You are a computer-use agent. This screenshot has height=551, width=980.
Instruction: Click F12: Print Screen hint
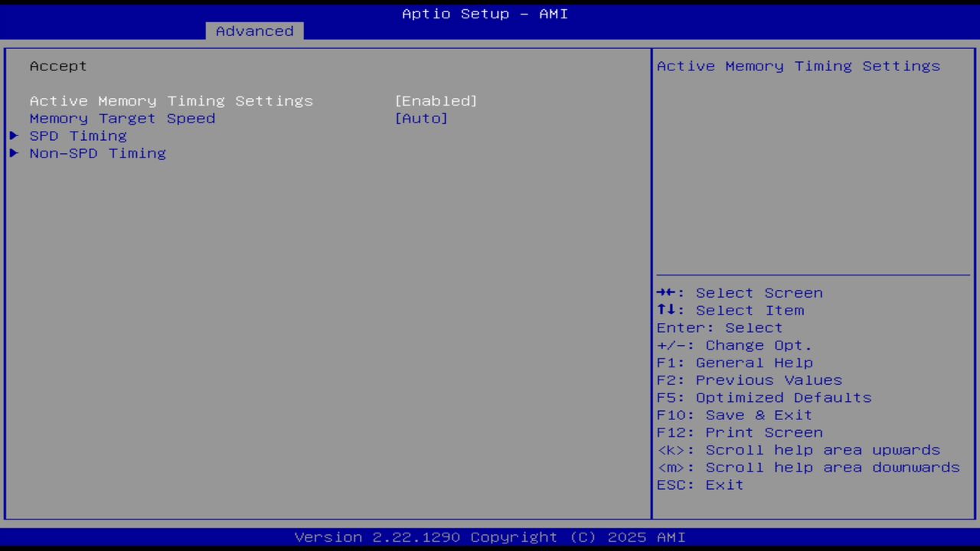740,432
